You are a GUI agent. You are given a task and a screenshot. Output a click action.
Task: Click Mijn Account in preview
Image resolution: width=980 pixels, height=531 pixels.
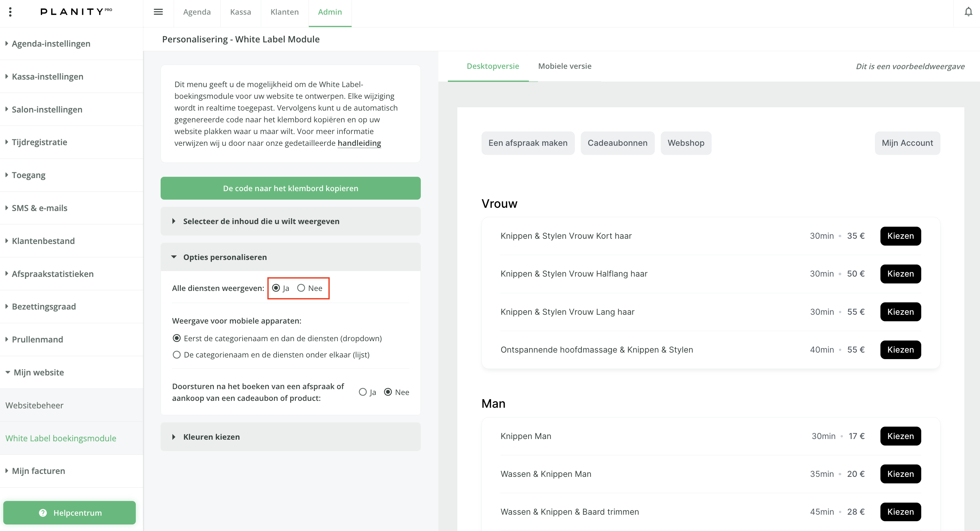point(907,143)
